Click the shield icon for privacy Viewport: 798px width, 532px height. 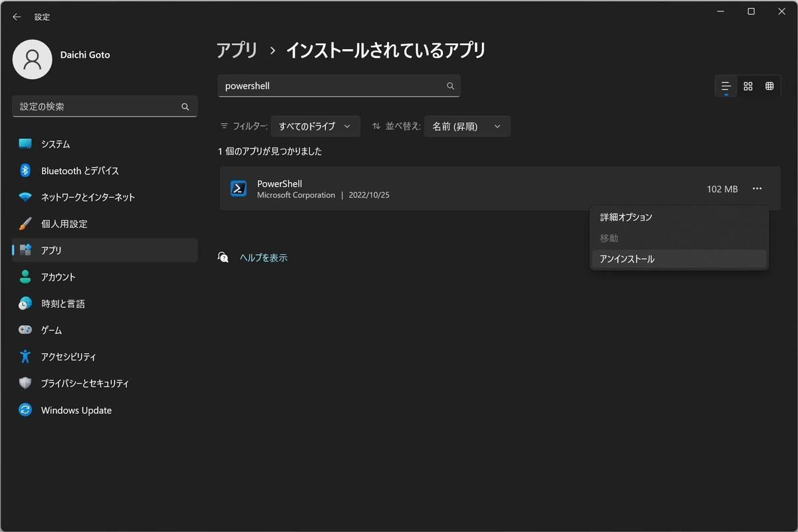coord(25,383)
